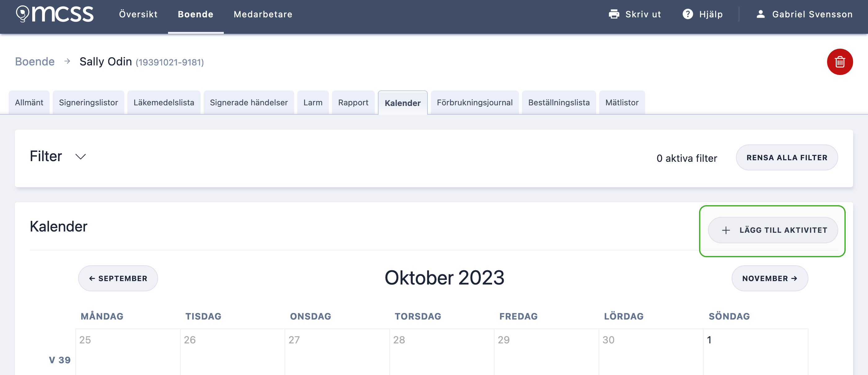Click the question mark help icon

[x=688, y=14]
